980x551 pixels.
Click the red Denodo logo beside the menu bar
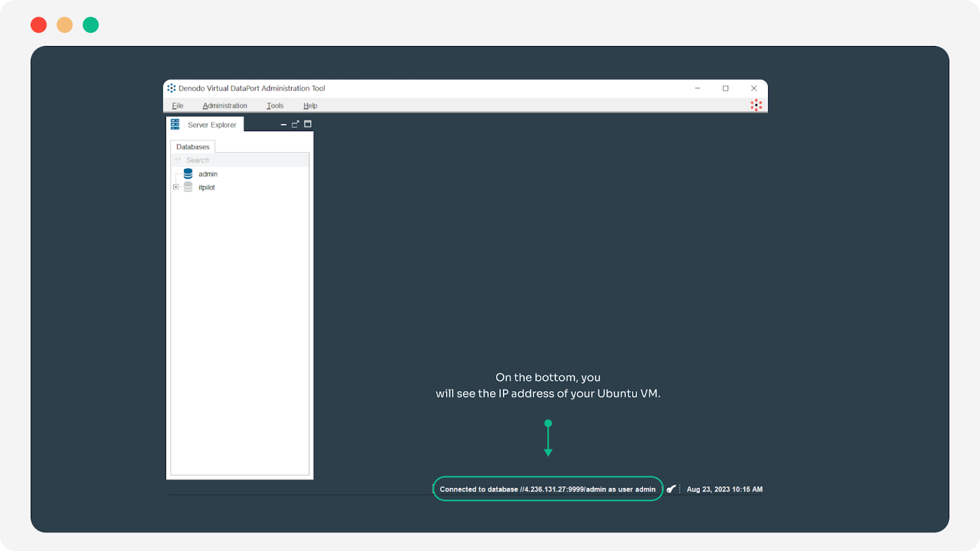756,105
